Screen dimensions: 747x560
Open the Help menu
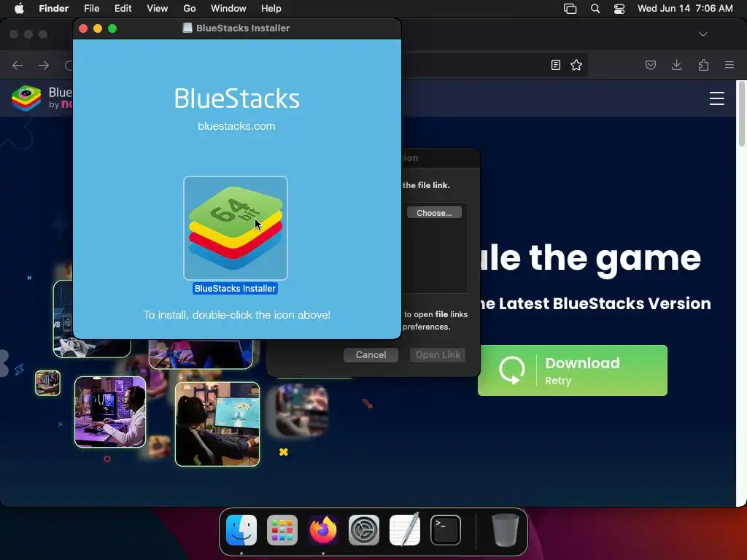(x=271, y=9)
